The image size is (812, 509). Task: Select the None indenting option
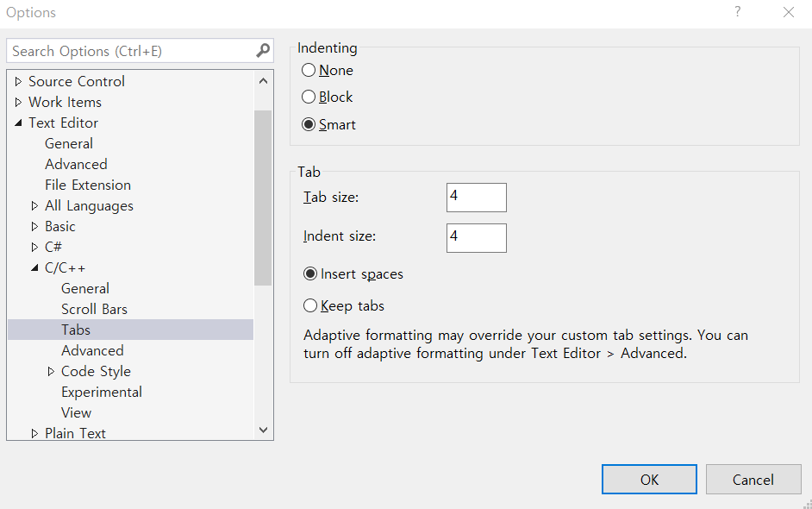(328, 70)
